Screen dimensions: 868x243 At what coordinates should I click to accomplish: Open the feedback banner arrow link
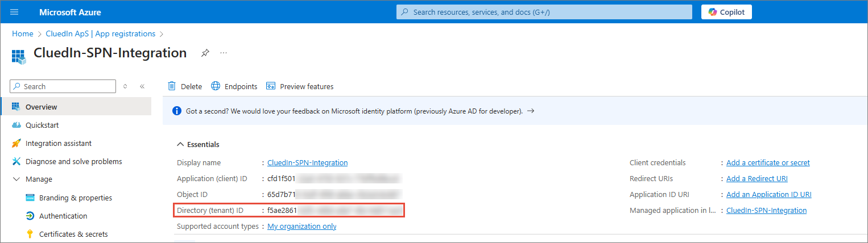coord(530,111)
